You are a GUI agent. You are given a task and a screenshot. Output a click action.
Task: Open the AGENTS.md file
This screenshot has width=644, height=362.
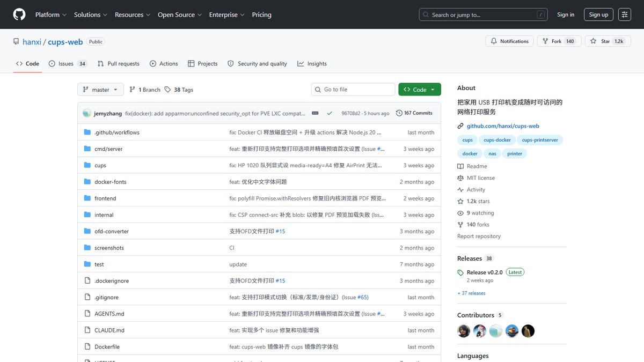(109, 314)
